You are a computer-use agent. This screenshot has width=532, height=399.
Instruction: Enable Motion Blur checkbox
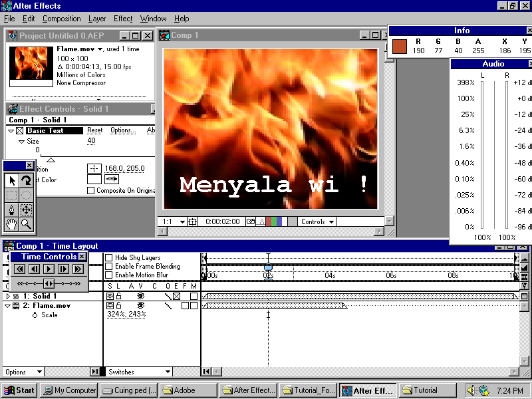[x=109, y=275]
